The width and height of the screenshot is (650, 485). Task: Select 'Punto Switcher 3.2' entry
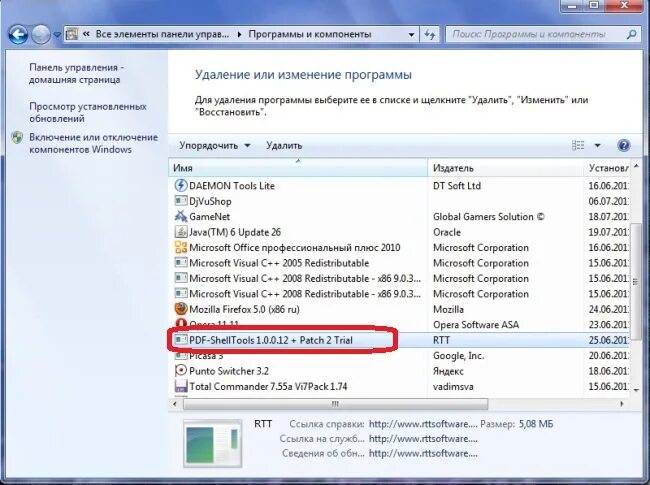coord(229,371)
